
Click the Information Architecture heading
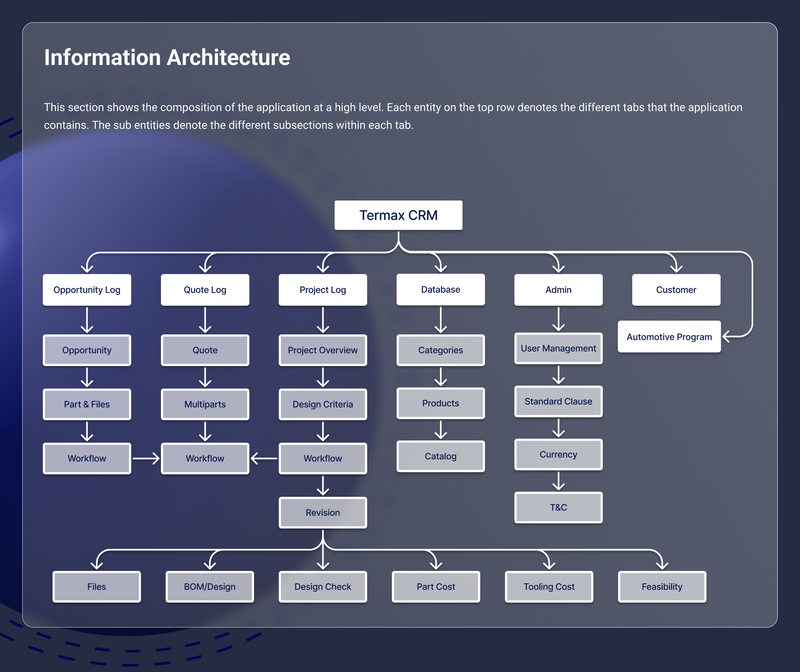pos(167,58)
